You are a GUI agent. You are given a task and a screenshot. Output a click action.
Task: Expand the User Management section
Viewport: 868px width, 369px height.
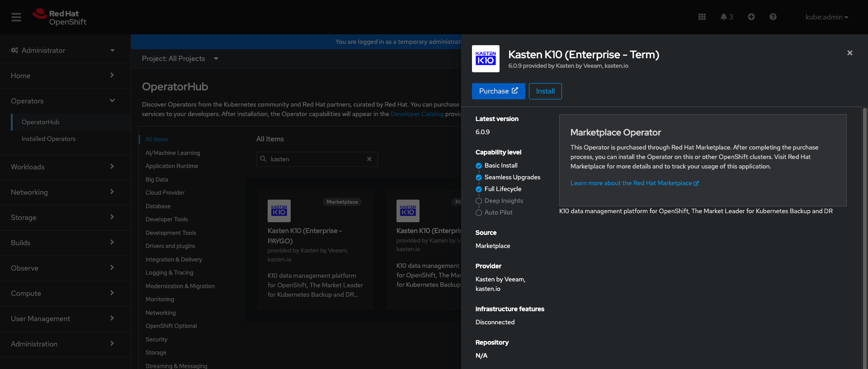click(65, 318)
